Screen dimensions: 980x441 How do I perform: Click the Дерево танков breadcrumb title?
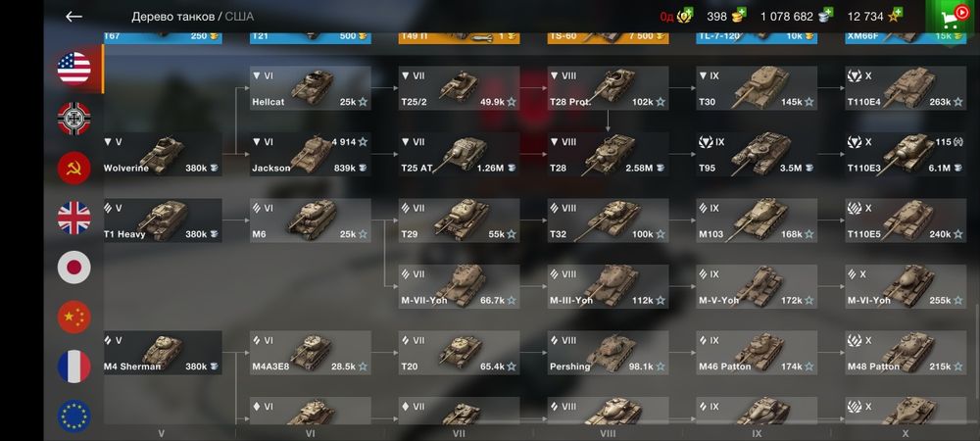click(x=173, y=17)
